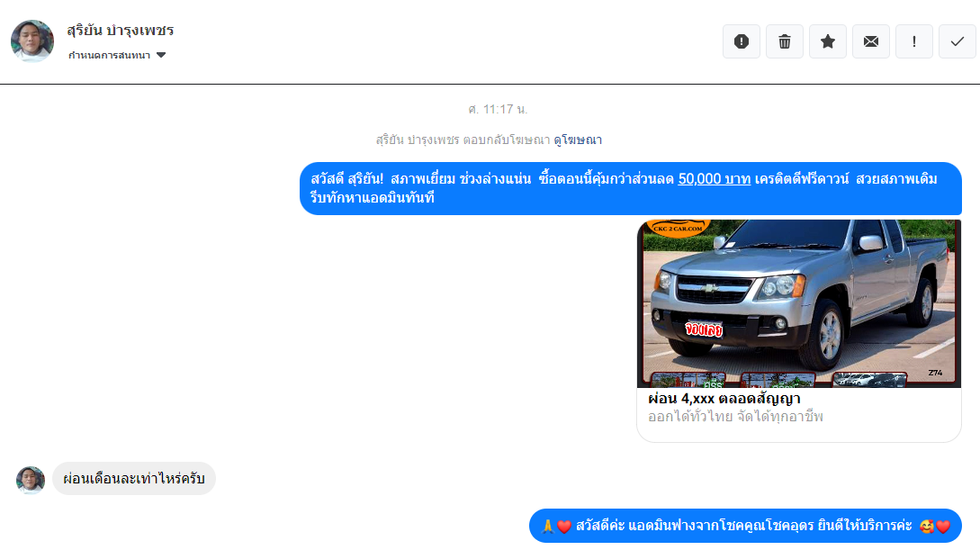Flag conversation with the exclamation mark icon
This screenshot has width=980, height=550.
coord(913,41)
